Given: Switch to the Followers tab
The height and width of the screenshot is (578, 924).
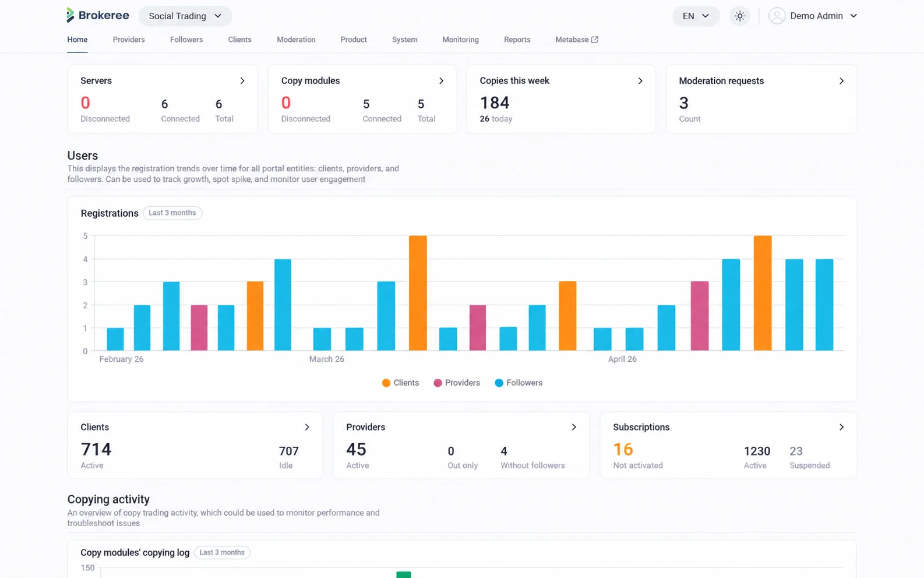Looking at the screenshot, I should click(186, 40).
